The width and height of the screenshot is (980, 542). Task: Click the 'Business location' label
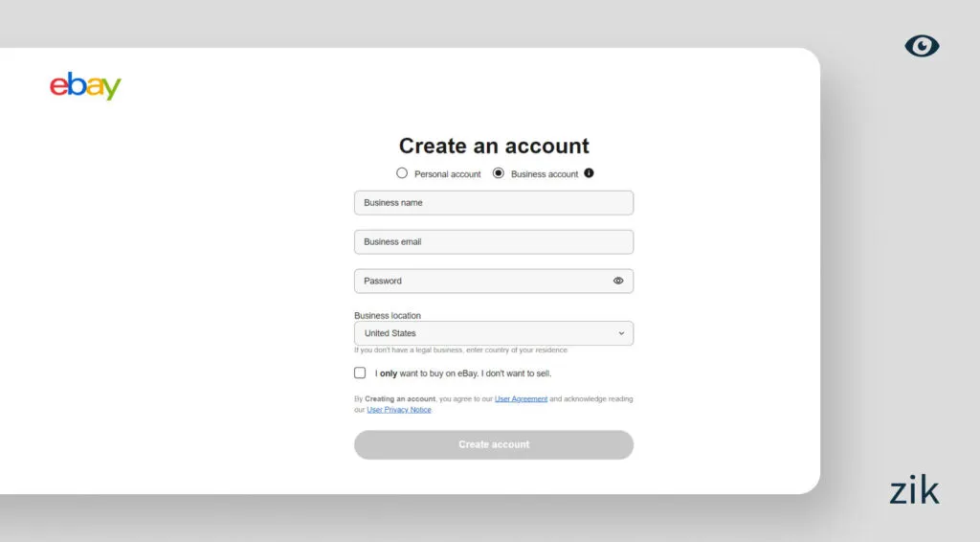click(x=388, y=315)
